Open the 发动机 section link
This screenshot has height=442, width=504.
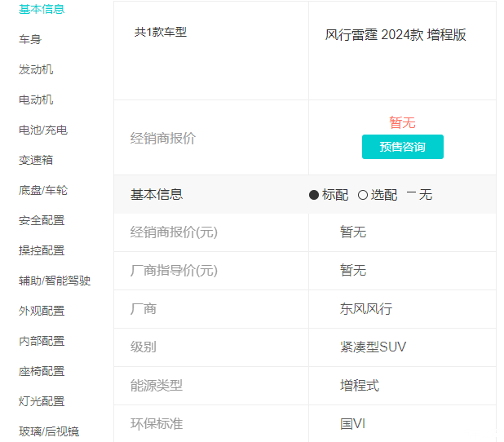click(36, 69)
